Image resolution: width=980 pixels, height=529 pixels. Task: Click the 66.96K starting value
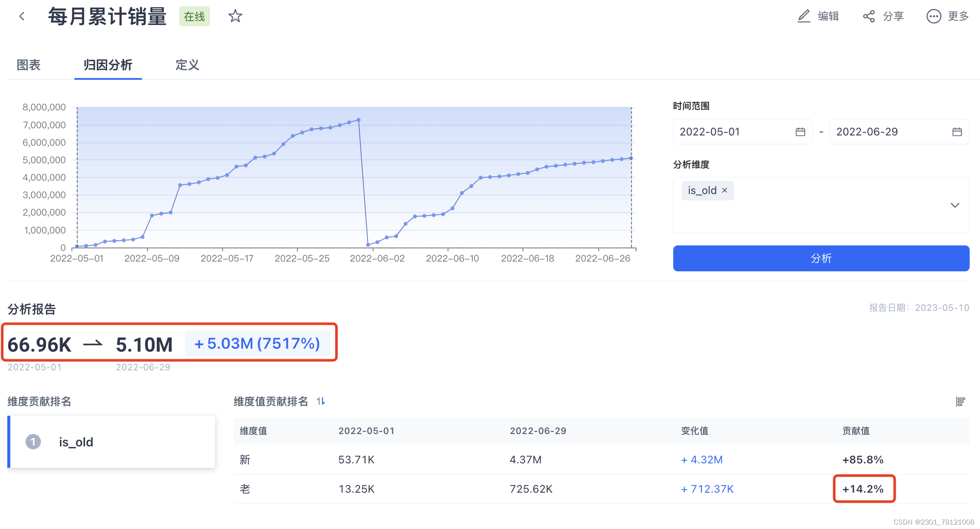[x=39, y=344]
